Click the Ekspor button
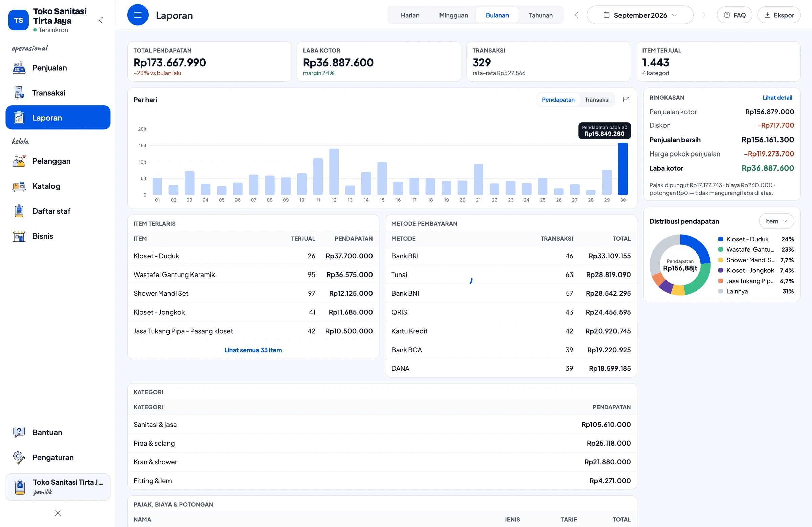The image size is (812, 527). pos(779,15)
